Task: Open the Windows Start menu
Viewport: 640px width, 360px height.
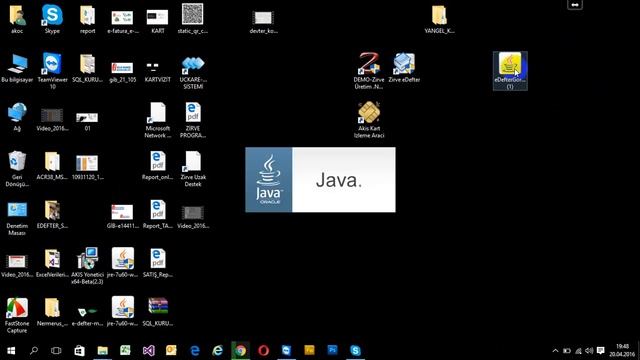Action: [11, 350]
